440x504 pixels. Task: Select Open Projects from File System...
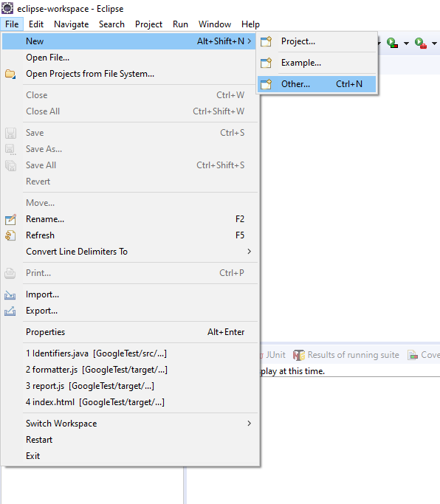(130, 74)
